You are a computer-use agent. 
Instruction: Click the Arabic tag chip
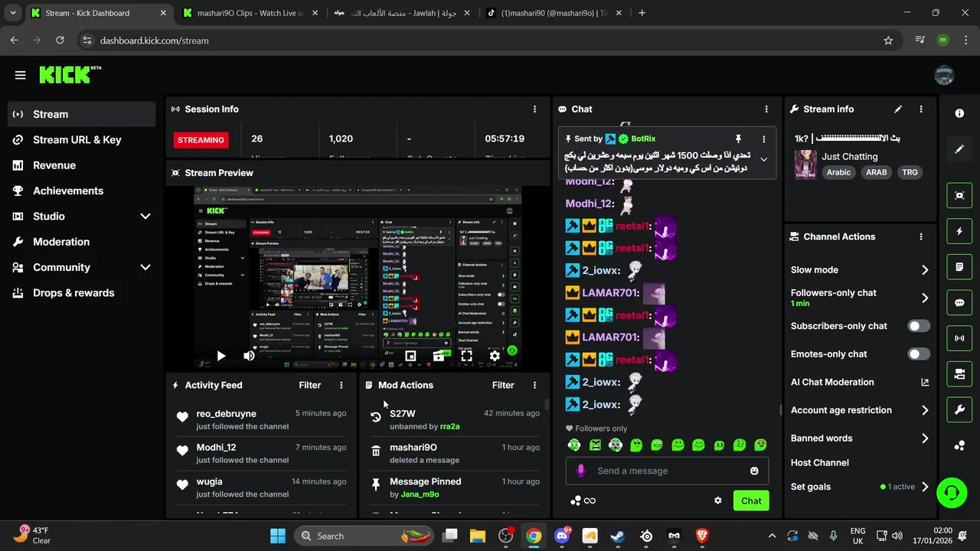pos(838,172)
